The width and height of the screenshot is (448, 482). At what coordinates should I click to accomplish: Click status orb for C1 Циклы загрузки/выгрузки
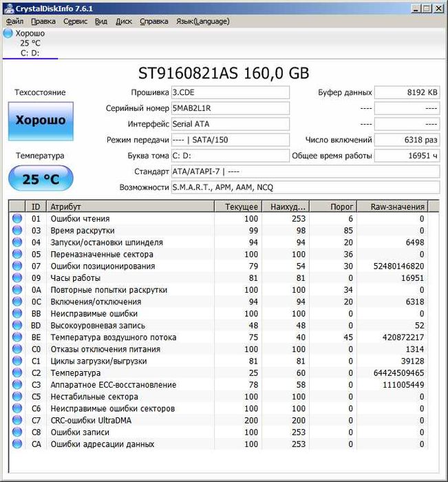coord(17,361)
